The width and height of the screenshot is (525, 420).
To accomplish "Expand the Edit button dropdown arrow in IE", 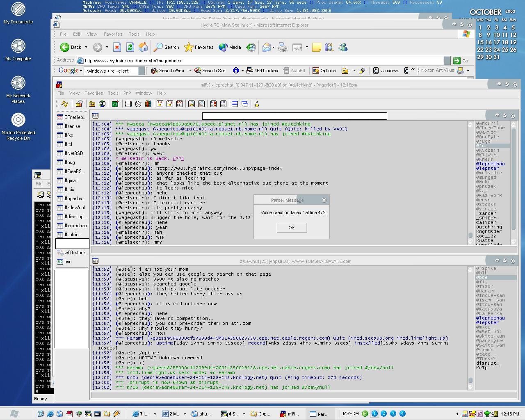I will (x=307, y=47).
